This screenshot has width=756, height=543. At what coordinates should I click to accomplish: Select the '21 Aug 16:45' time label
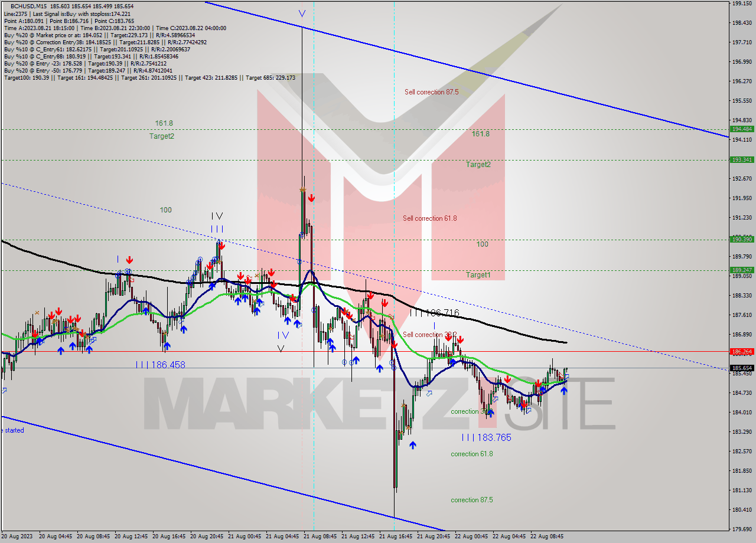coord(396,537)
